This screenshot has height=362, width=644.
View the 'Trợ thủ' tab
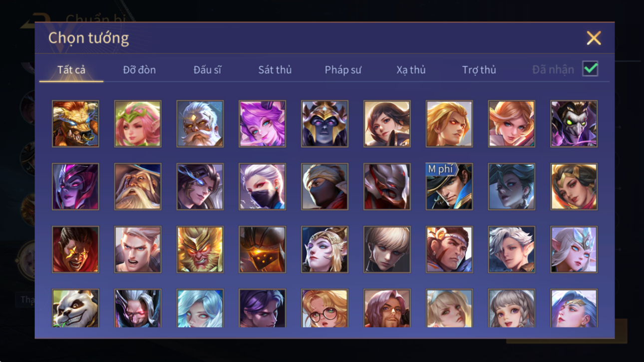(479, 70)
